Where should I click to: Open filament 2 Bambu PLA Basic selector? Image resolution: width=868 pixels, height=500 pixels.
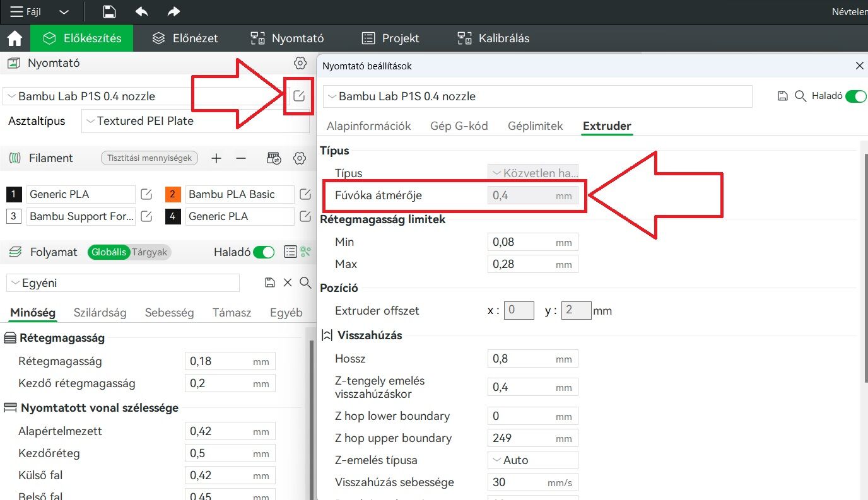pos(239,194)
